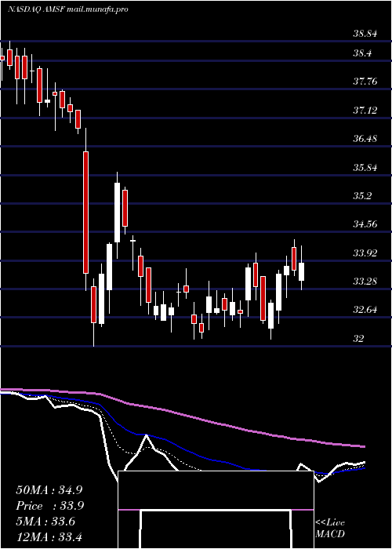Screen dimensions: 392x549
Task: Click the 'NASDAQ AMSF mail.munafa.pro' chart title
Action: coord(68,9)
